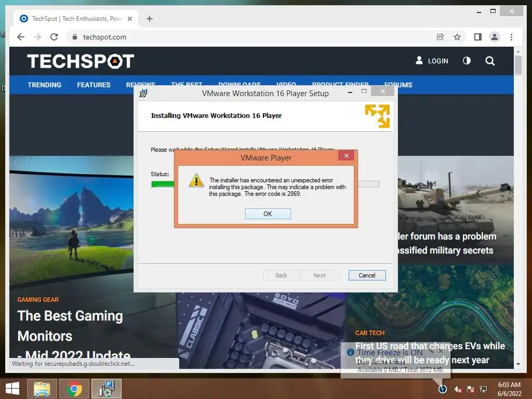The image size is (532, 399).
Task: Click VMware installer taskbar icon
Action: (x=107, y=389)
